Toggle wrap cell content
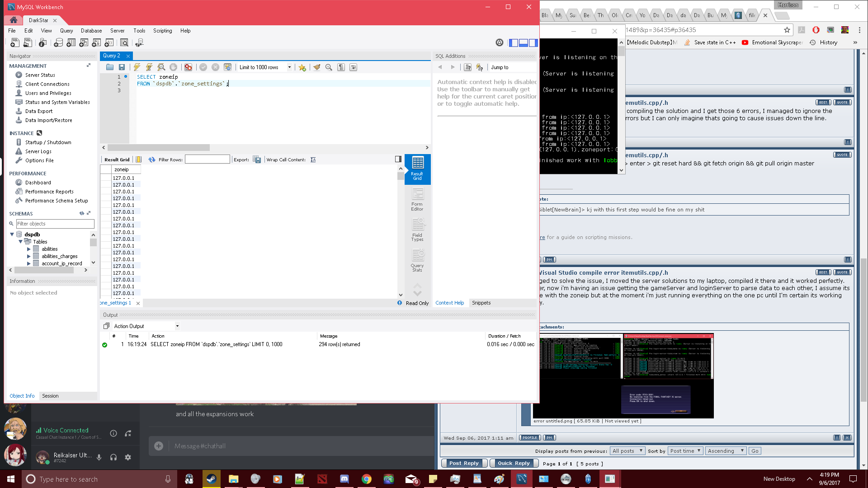 click(x=313, y=160)
